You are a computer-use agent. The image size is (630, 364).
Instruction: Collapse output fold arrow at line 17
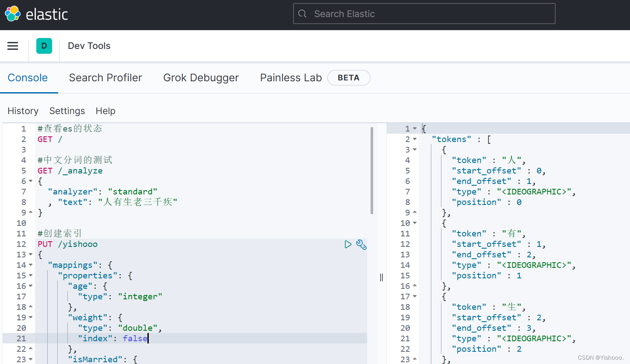415,297
